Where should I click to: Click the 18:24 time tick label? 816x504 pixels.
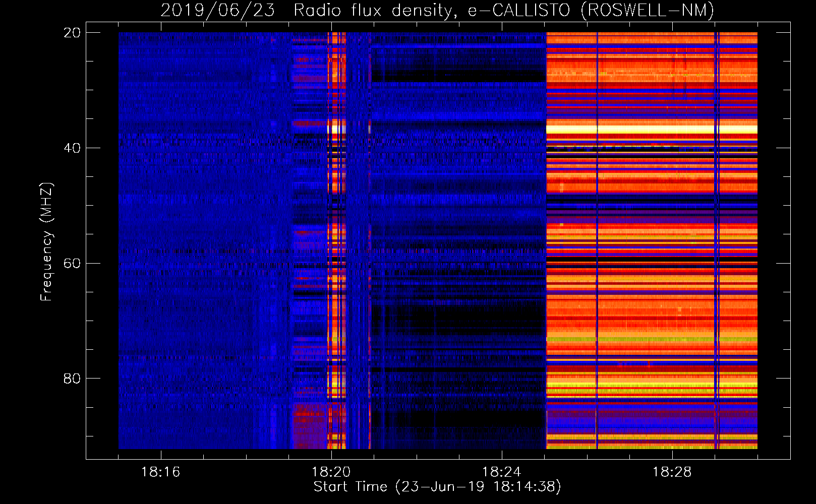coord(502,472)
